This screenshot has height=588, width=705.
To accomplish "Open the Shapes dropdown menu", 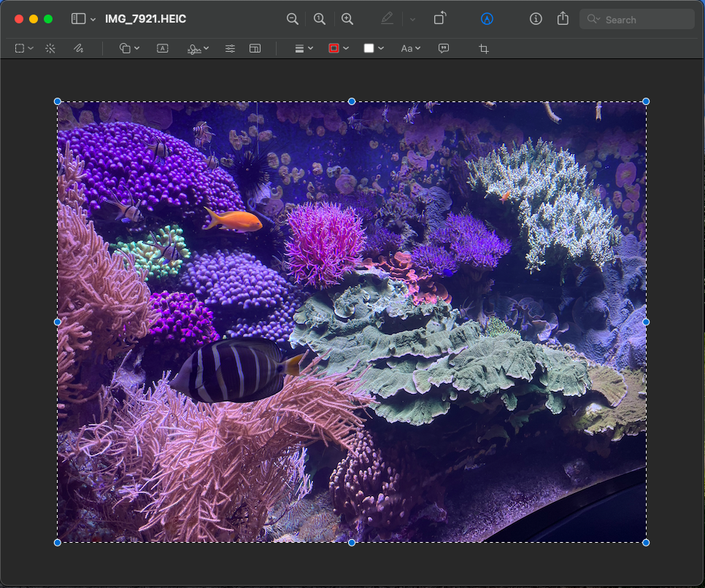I will (128, 48).
